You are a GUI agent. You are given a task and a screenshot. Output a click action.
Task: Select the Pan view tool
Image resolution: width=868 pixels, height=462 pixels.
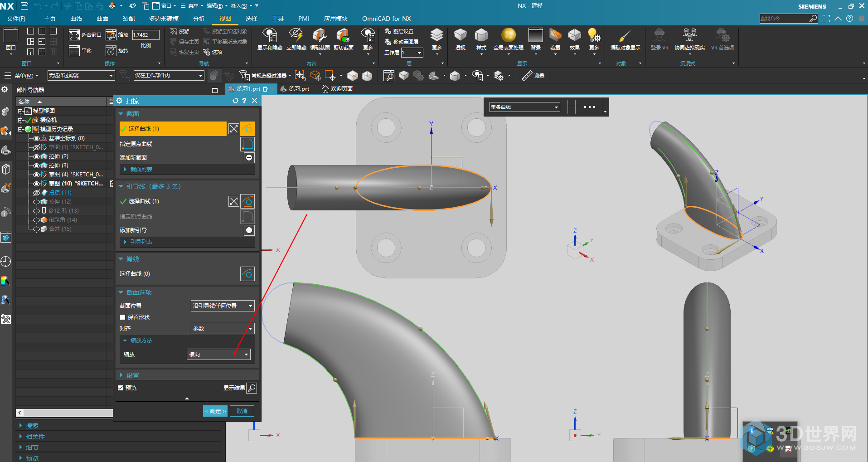(x=74, y=51)
